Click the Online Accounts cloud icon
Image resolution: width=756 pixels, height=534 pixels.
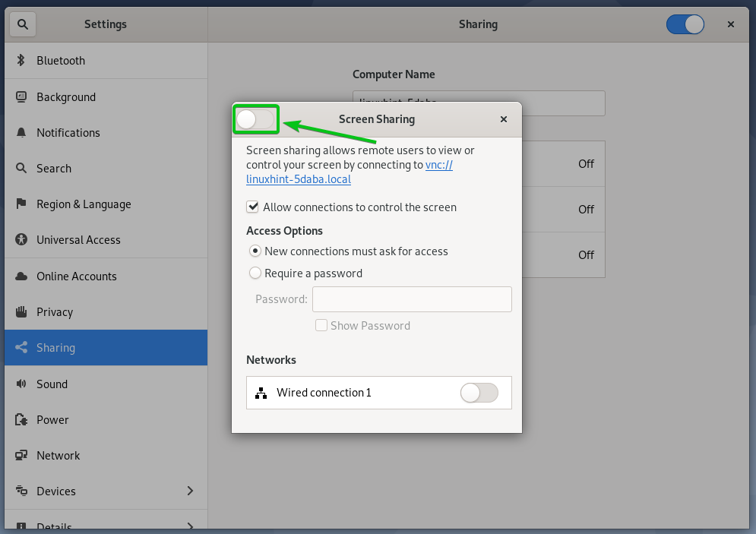(x=21, y=276)
